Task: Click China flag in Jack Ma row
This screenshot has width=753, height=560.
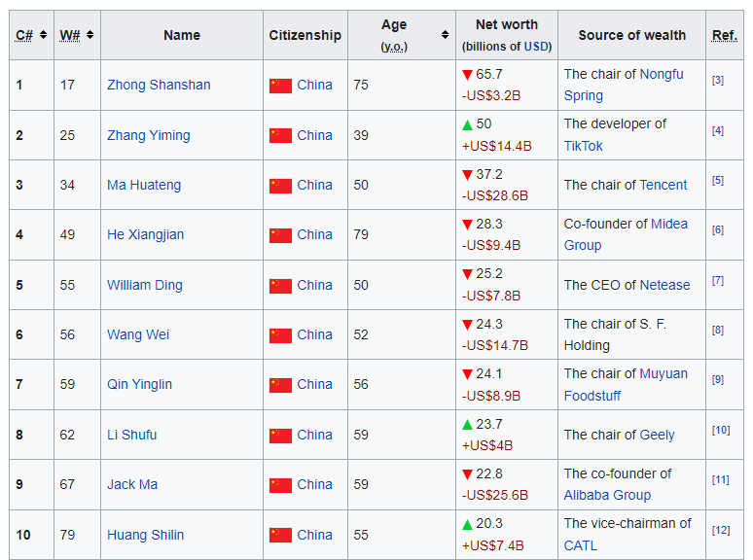Action: (280, 485)
